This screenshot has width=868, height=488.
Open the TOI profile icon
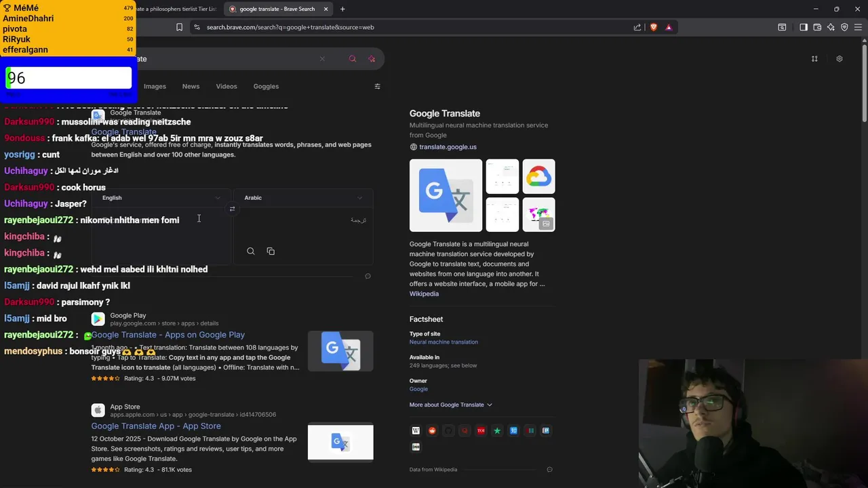point(481,430)
